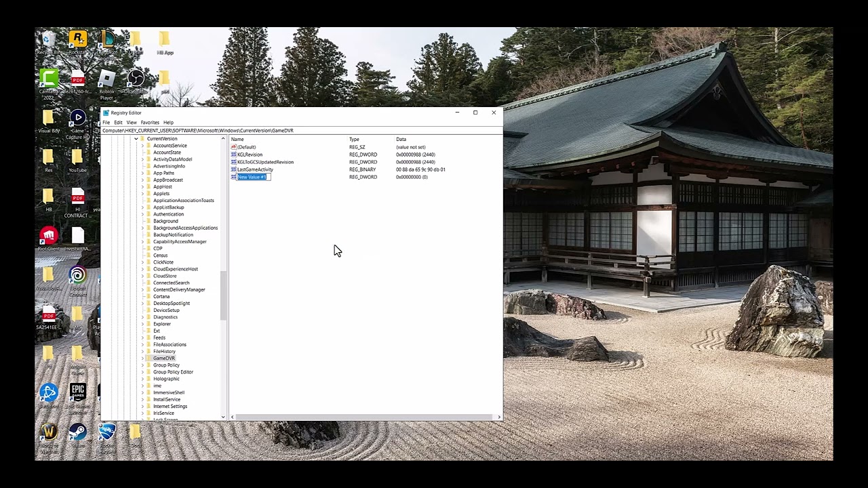The height and width of the screenshot is (488, 868).
Task: Click the registry path address bar
Action: click(301, 130)
